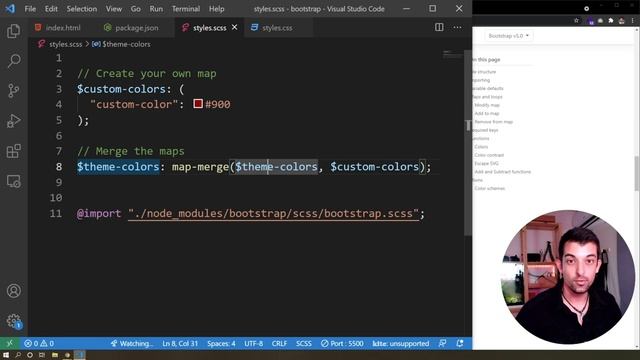The width and height of the screenshot is (640, 360).
Task: Open the Add and Subtract functions link
Action: coord(502,172)
